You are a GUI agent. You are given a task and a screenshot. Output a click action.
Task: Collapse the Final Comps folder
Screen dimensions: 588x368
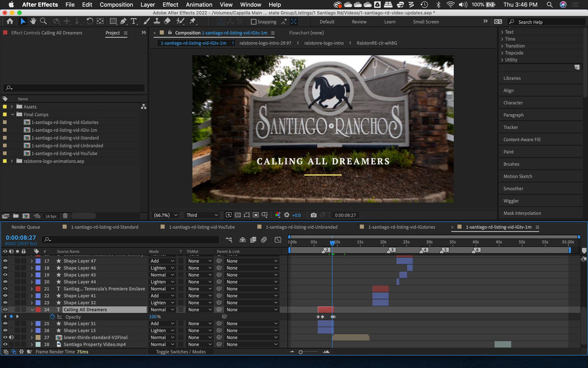click(x=12, y=114)
